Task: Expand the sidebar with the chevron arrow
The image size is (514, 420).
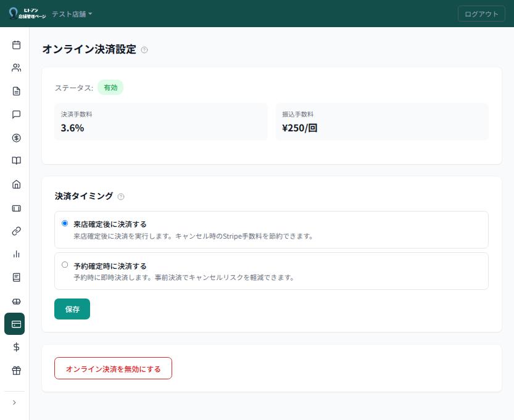Action: point(14,402)
